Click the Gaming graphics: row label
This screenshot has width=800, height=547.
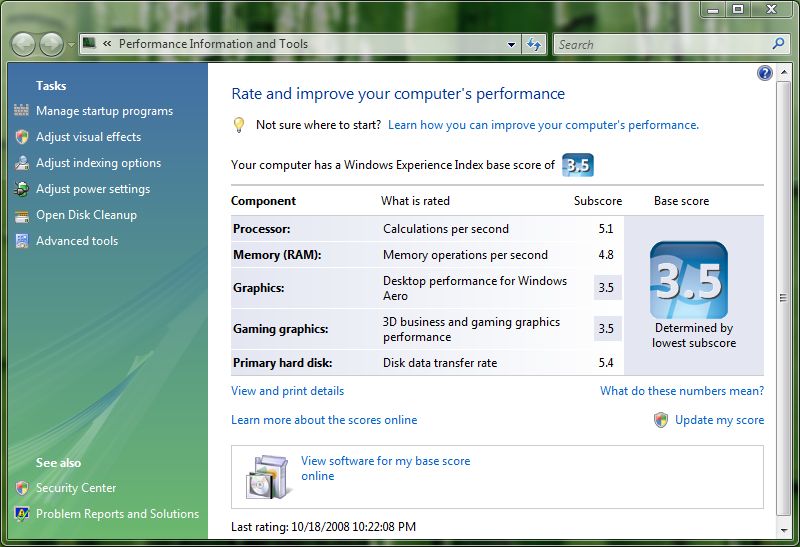281,329
